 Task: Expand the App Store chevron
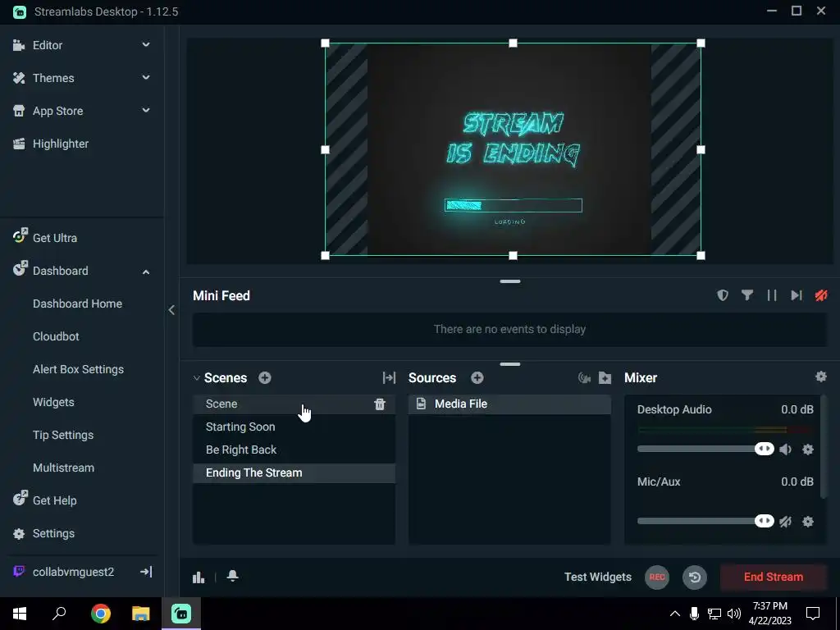tap(146, 111)
